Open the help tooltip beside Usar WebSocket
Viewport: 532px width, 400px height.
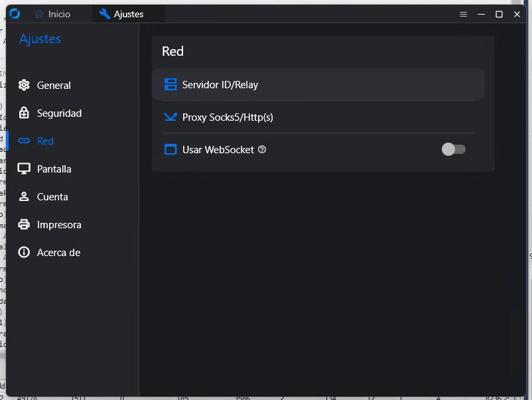pyautogui.click(x=262, y=149)
